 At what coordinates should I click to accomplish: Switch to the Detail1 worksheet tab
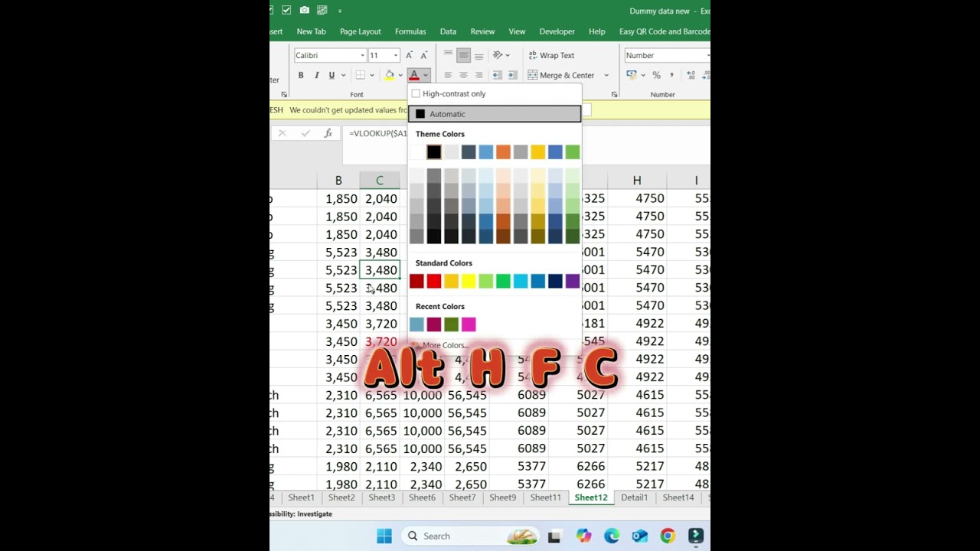[x=635, y=497]
